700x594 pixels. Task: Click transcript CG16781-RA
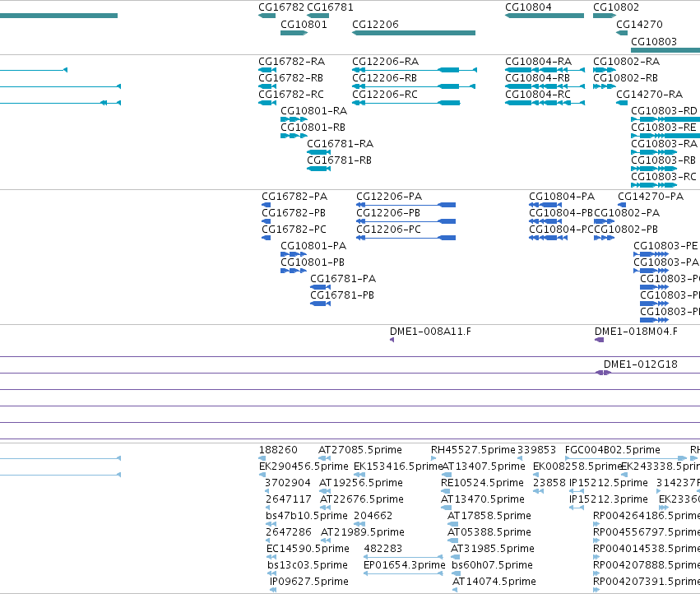[x=340, y=144]
